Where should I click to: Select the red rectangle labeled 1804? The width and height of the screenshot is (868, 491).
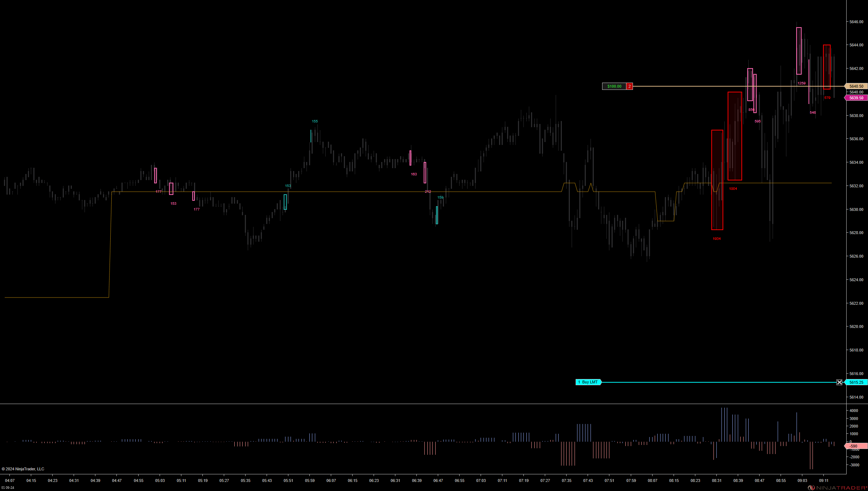[735, 136]
